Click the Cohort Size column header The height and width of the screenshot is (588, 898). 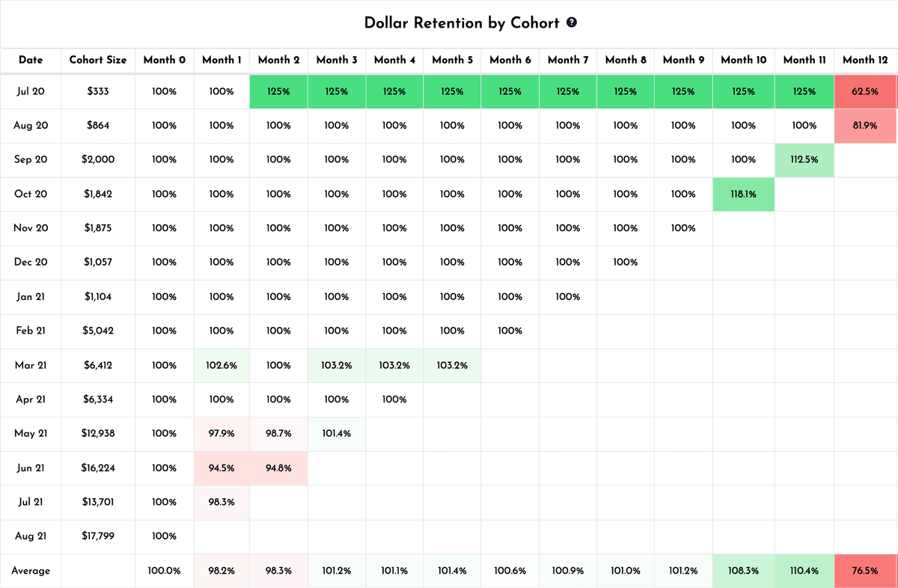(x=98, y=60)
